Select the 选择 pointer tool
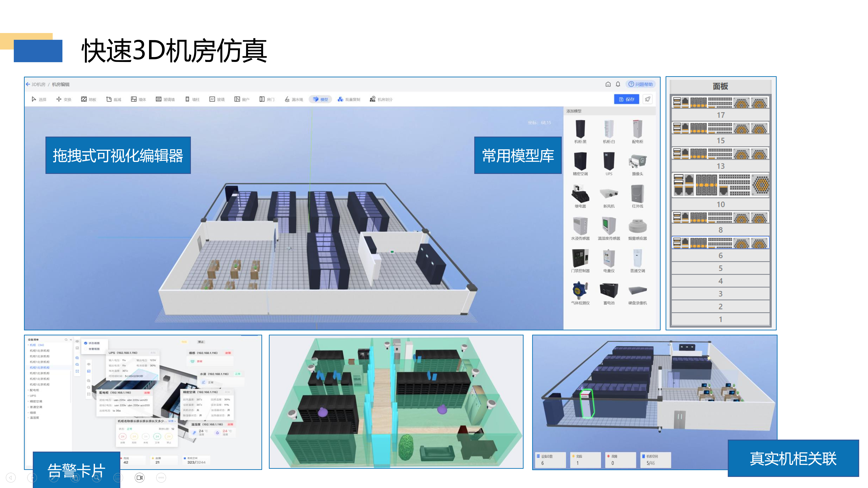Screen dimensions: 868x488 (x=39, y=99)
